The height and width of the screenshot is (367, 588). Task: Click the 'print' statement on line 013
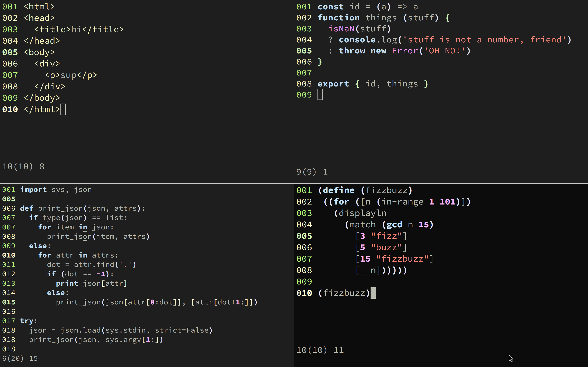tap(67, 283)
